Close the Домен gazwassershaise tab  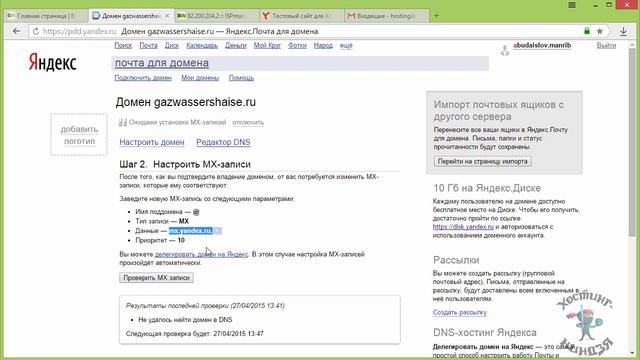pyautogui.click(x=167, y=16)
